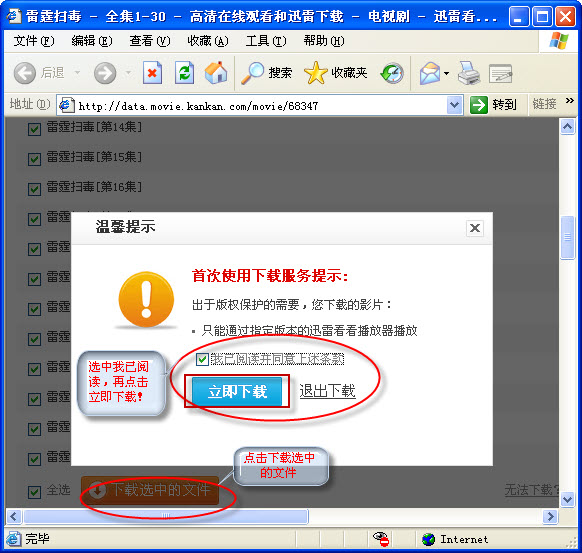
Task: Expand the address bar URL dropdown
Action: (x=454, y=105)
